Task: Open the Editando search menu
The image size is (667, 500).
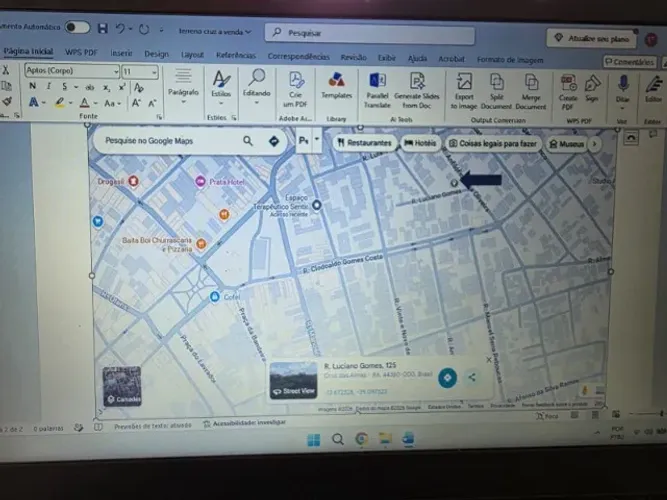Action: [x=257, y=87]
